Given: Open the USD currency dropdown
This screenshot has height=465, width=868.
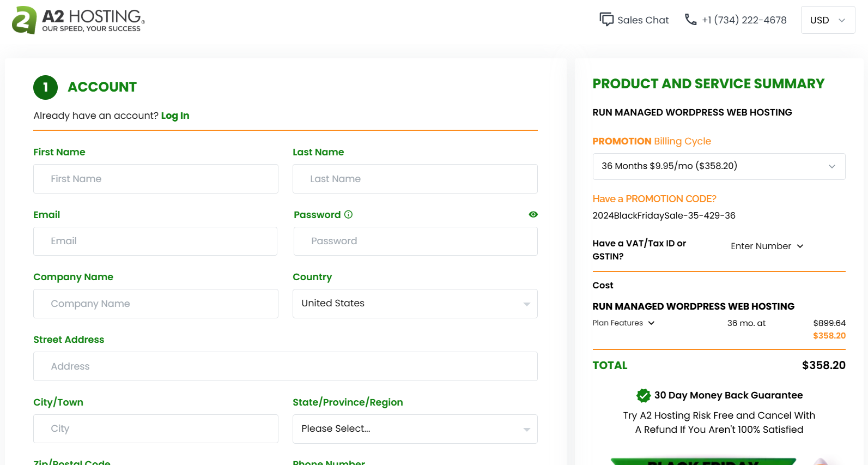Looking at the screenshot, I should click(x=828, y=20).
